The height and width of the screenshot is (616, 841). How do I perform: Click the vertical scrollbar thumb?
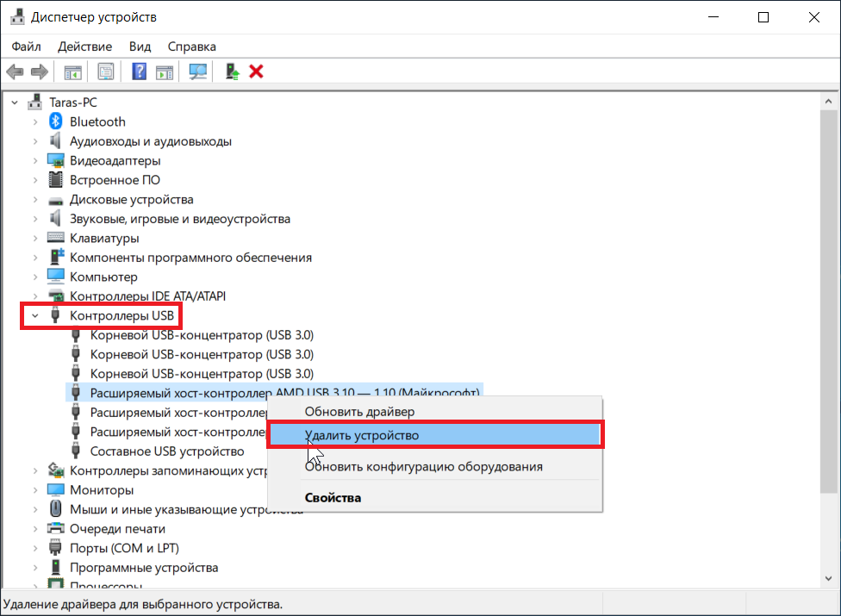pos(829,302)
